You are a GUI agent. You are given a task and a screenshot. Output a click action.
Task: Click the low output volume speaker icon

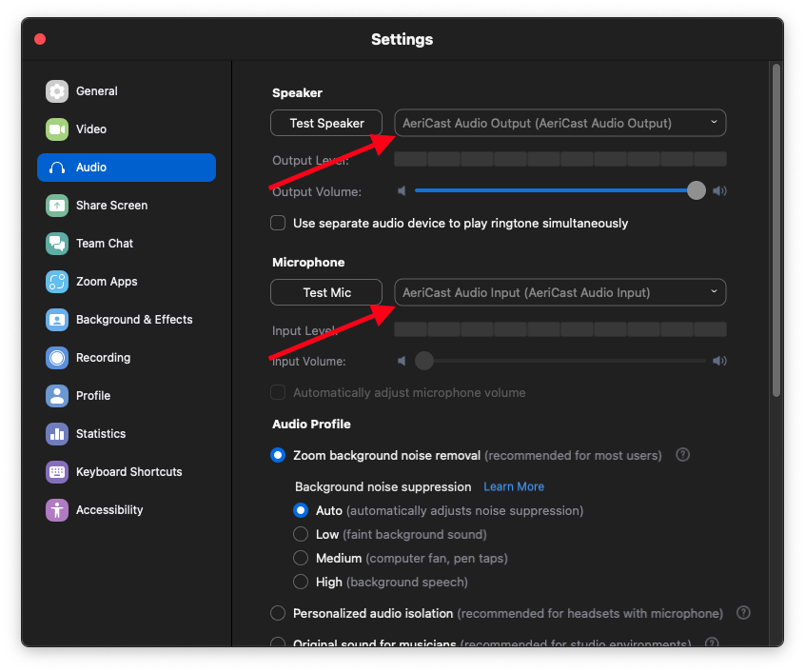coord(402,191)
